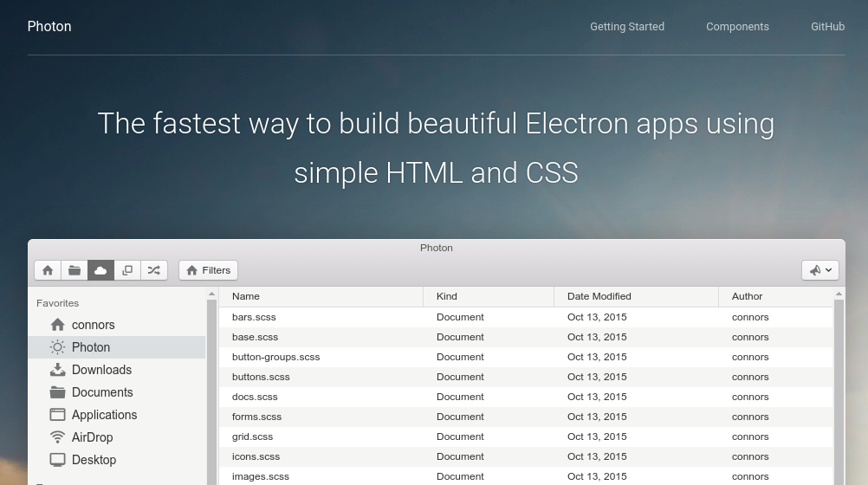The image size is (868, 485).
Task: Click the Filters button
Action: [208, 270]
